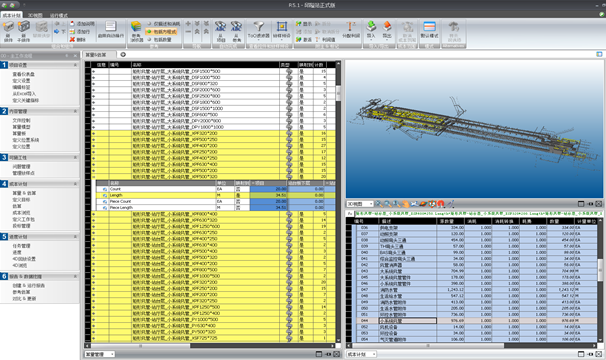
Task: Click the ABC binoculars 从项目 icon
Action: (221, 26)
